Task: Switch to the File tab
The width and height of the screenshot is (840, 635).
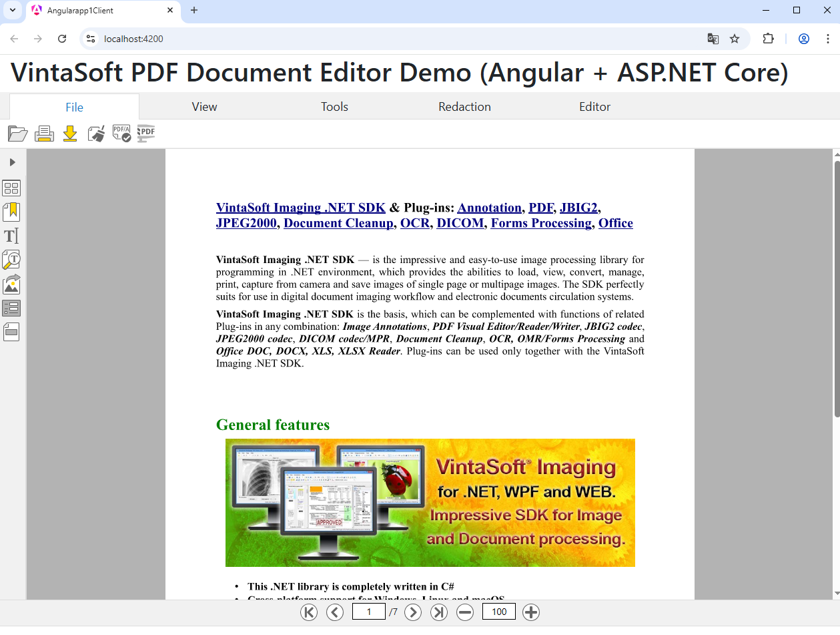Action: [74, 107]
